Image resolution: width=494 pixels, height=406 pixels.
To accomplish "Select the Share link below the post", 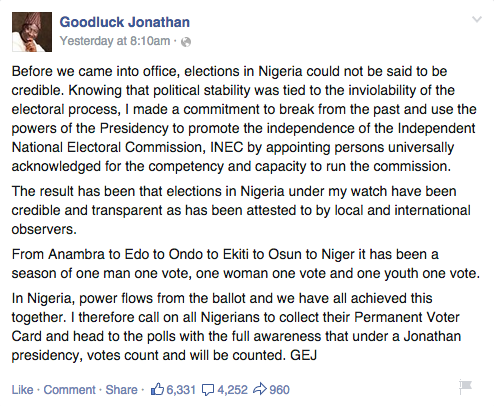I will 121,390.
